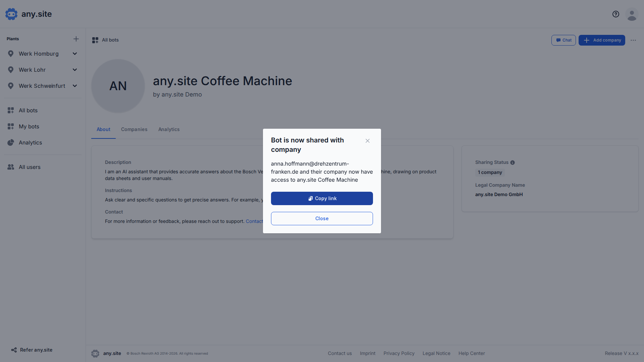Open the Privacy Policy footer link

(x=399, y=353)
